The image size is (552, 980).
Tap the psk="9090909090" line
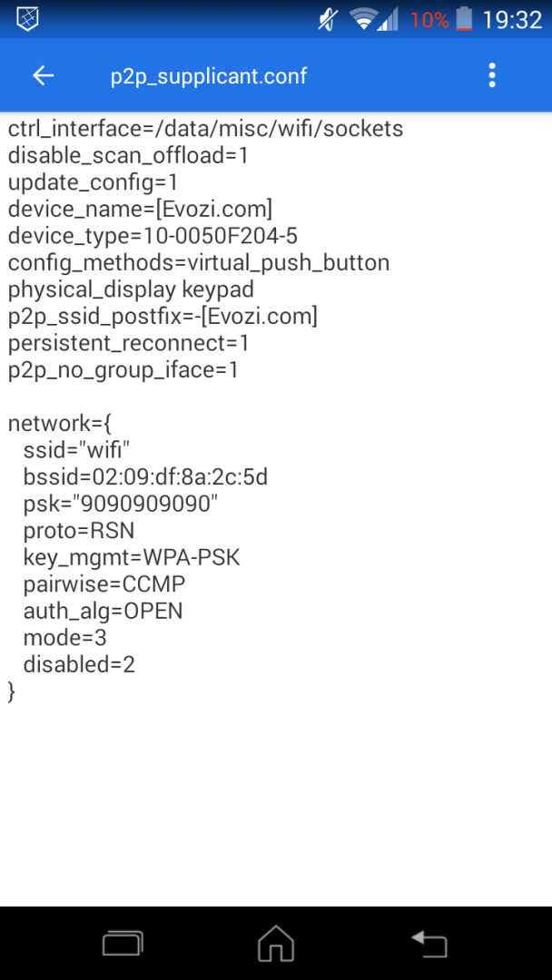pyautogui.click(x=121, y=503)
